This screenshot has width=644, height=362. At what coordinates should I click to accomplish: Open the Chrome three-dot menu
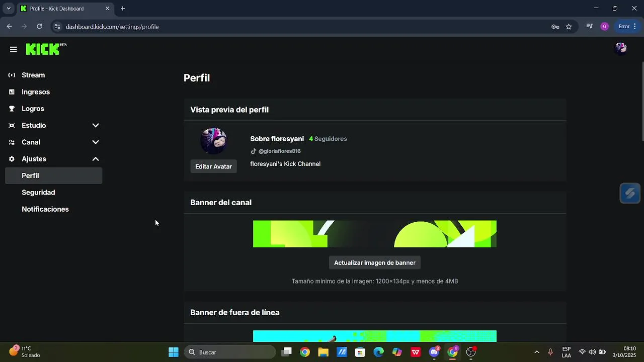634,27
